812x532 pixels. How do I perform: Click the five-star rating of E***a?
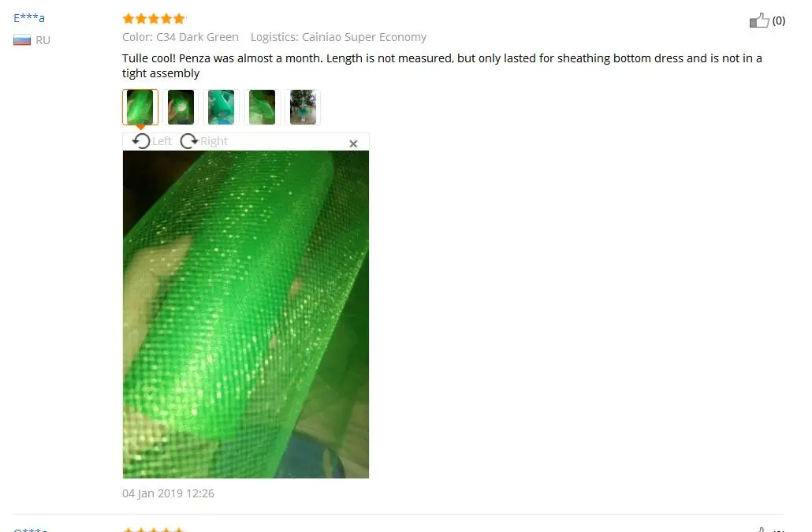point(154,19)
